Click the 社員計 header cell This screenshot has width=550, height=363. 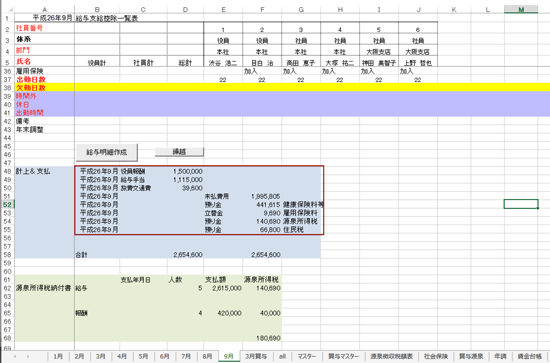tap(143, 62)
